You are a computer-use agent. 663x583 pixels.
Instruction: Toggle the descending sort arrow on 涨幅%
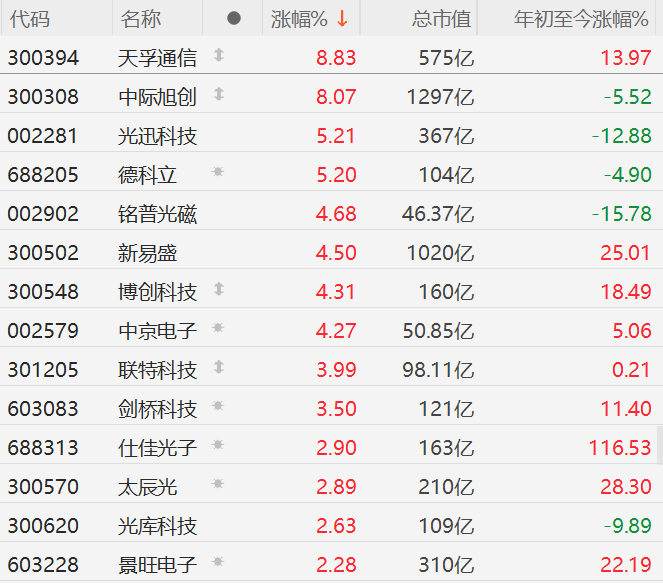[342, 19]
